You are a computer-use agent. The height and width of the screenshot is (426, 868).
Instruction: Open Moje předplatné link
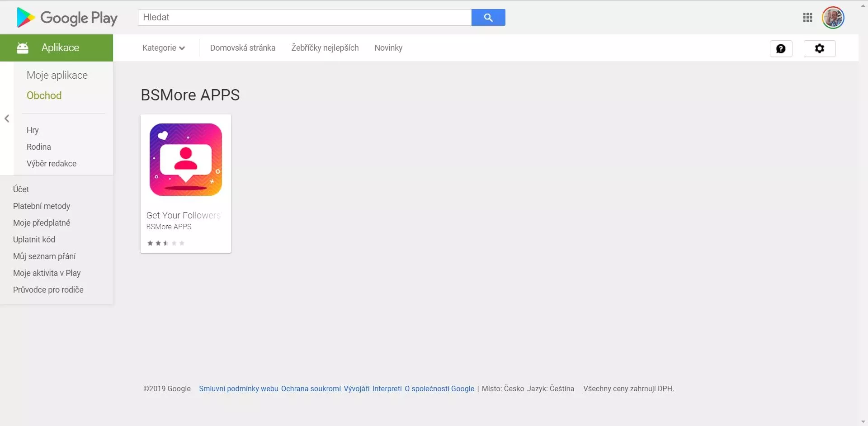point(42,223)
